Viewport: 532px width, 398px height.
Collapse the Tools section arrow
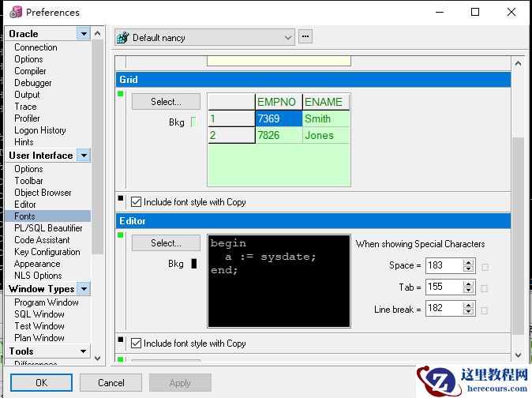pyautogui.click(x=84, y=351)
